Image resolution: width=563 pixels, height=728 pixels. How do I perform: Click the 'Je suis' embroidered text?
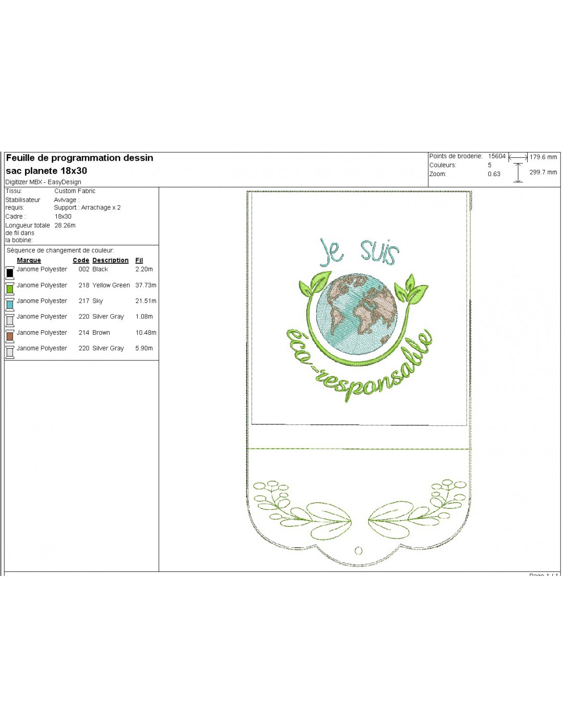tap(359, 252)
